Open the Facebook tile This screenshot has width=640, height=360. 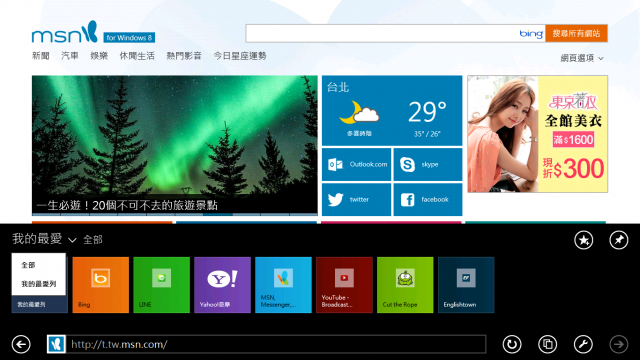pyautogui.click(x=428, y=200)
